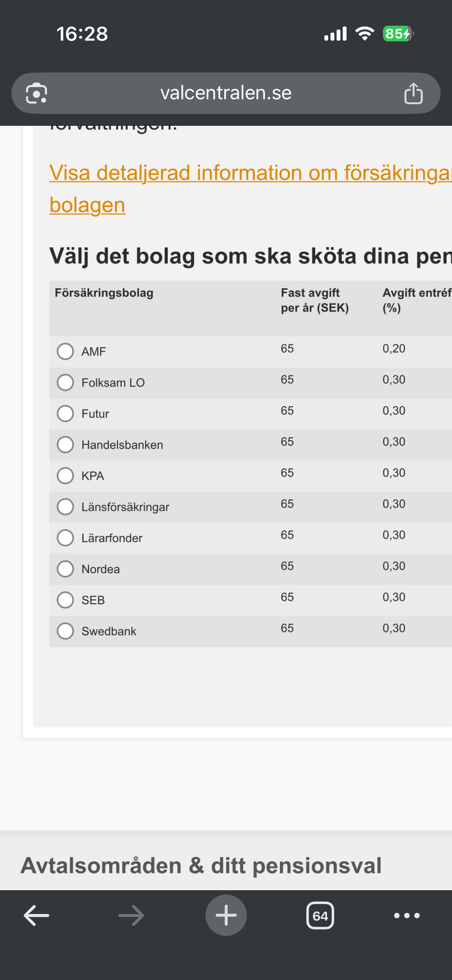Open the tab switcher showing 64
Viewport: 452px width, 980px height.
(320, 916)
